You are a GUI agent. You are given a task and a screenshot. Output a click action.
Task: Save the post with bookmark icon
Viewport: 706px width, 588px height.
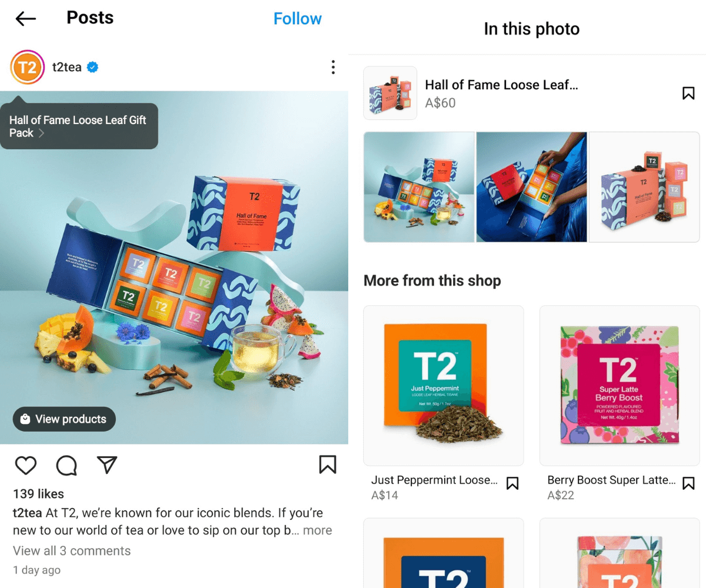tap(328, 465)
